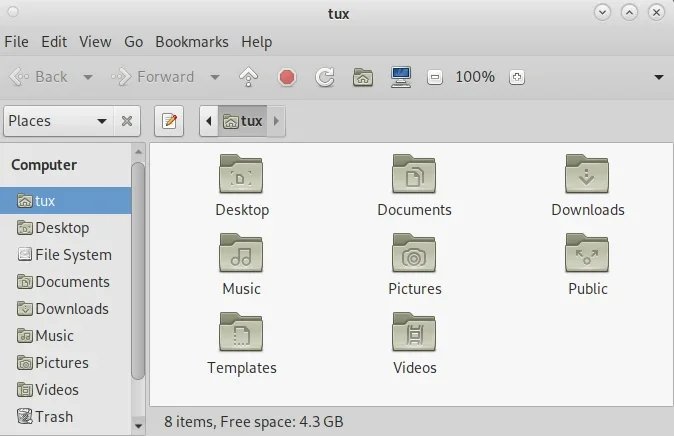Open the Downloads folder icon
The width and height of the screenshot is (674, 436).
point(587,175)
